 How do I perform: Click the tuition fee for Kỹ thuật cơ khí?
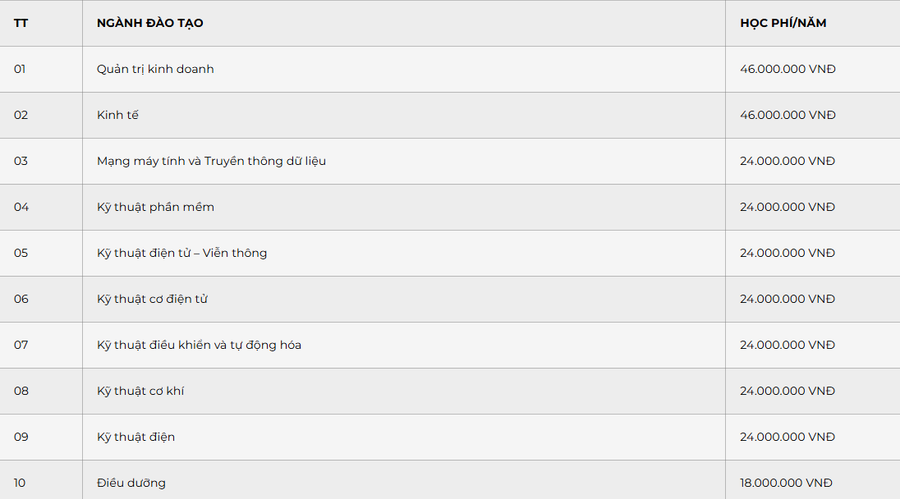point(787,391)
